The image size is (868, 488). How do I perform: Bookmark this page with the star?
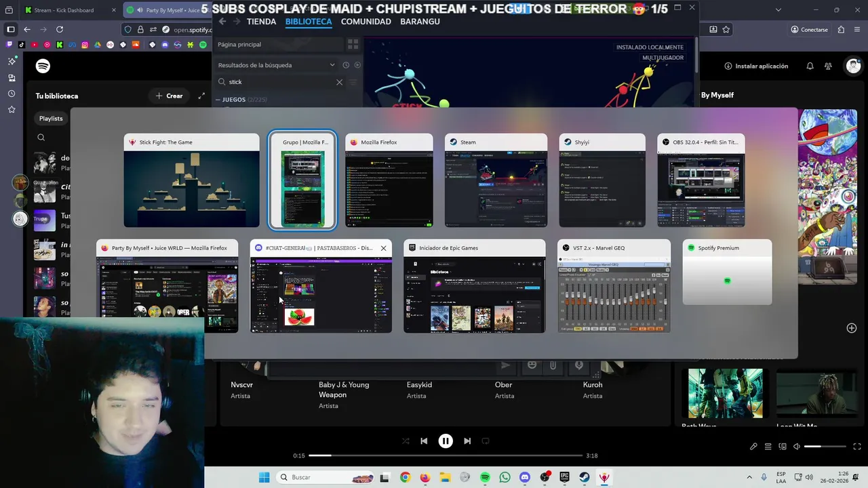[726, 29]
